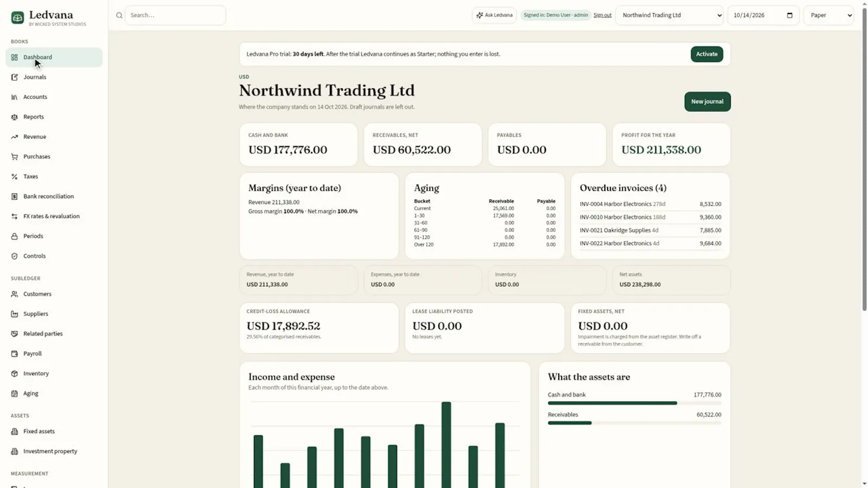Click the Receivables progress bar
The height and width of the screenshot is (488, 868).
click(x=634, y=423)
